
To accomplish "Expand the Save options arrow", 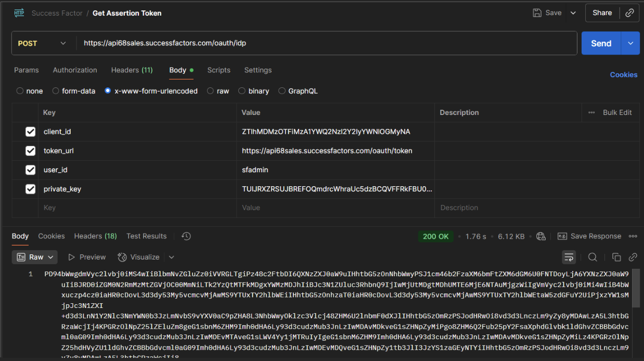I will click(x=573, y=13).
